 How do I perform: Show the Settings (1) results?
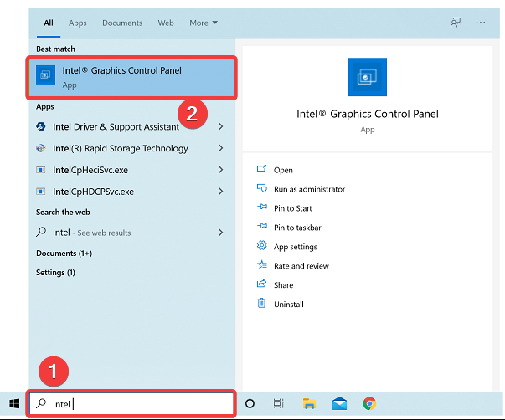point(55,273)
